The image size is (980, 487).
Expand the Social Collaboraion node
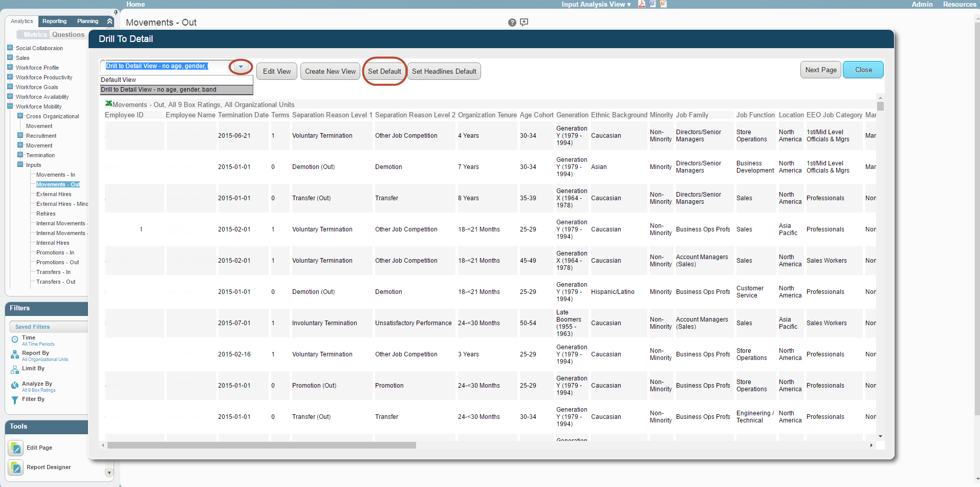(10, 48)
